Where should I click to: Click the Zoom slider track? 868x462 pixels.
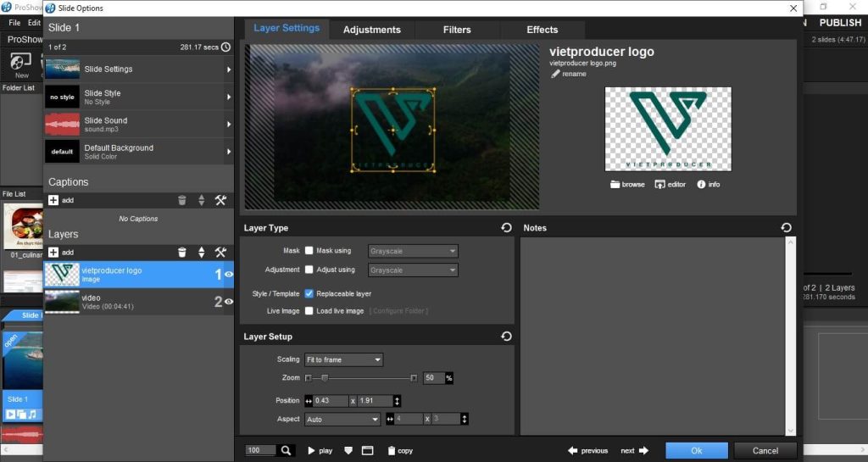coord(364,378)
